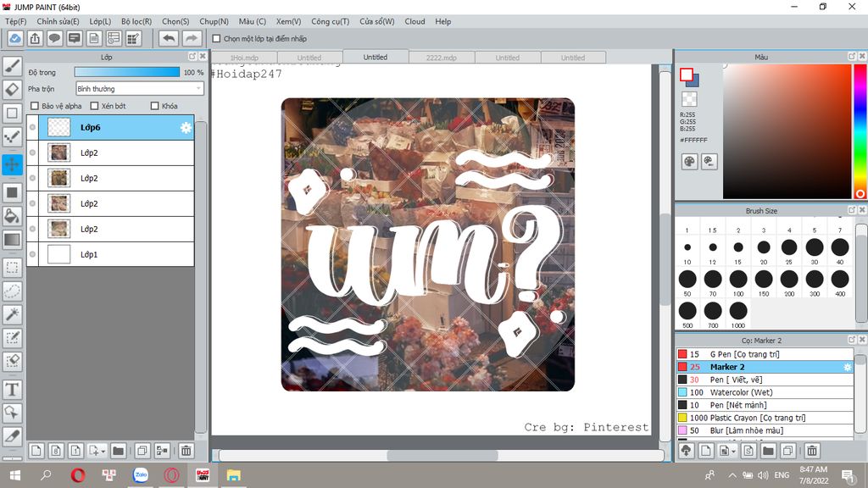The height and width of the screenshot is (488, 868).
Task: Adjust the Độ trong opacity slider
Action: [127, 72]
